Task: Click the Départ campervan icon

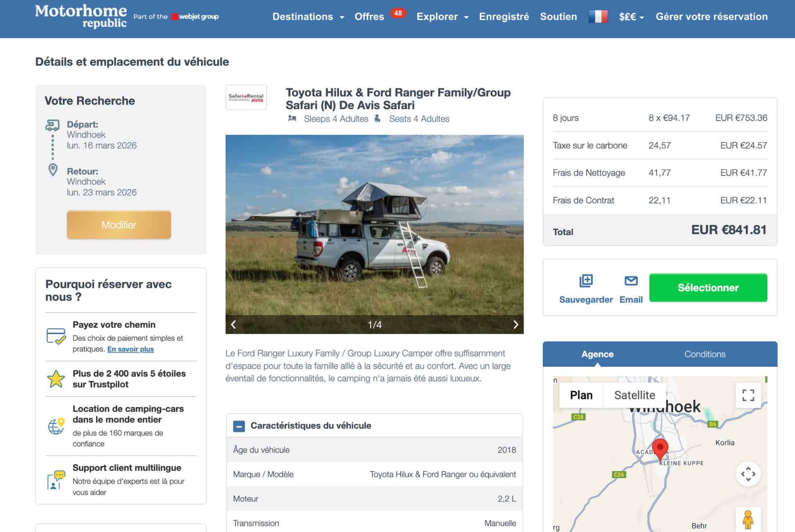Action: 53,125
